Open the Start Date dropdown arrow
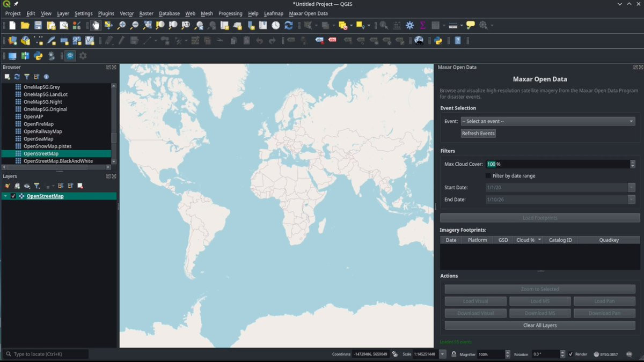644x362 pixels. [x=632, y=187]
